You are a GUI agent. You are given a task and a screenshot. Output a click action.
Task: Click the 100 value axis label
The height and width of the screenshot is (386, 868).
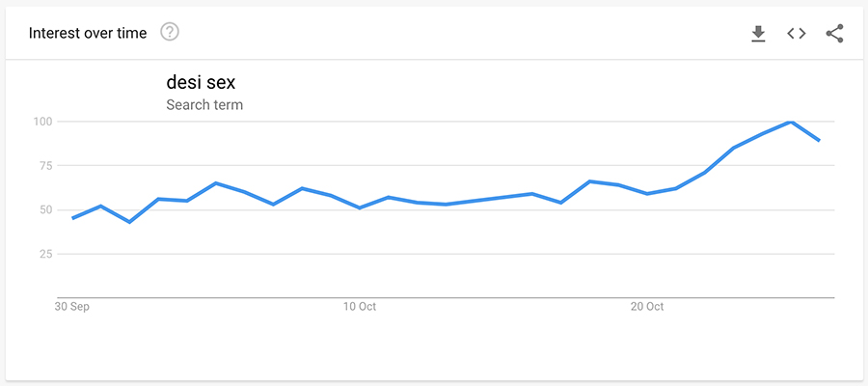[x=42, y=122]
